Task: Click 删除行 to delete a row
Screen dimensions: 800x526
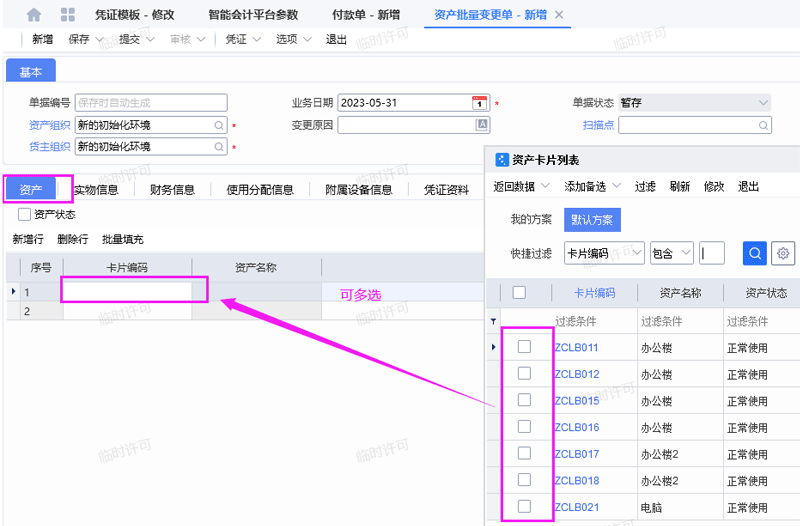Action: click(x=72, y=239)
